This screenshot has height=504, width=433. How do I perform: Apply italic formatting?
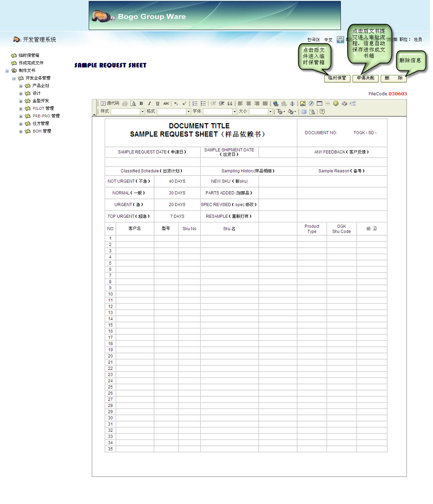pos(149,104)
